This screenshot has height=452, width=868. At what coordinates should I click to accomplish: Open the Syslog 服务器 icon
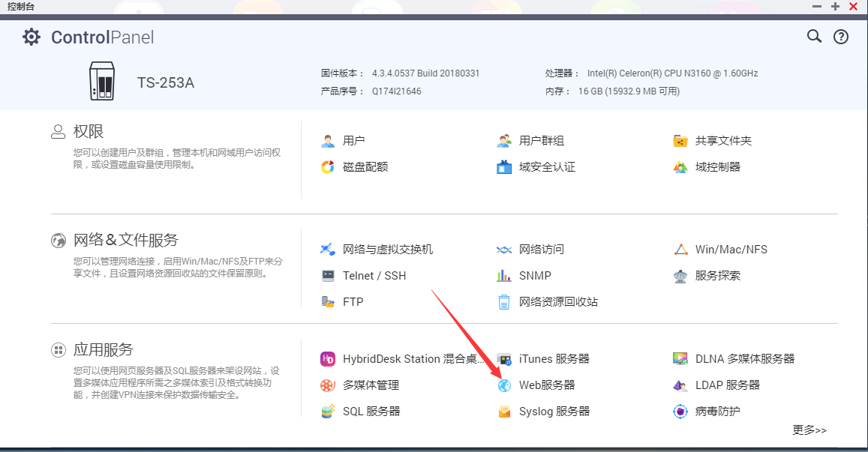[x=503, y=412]
